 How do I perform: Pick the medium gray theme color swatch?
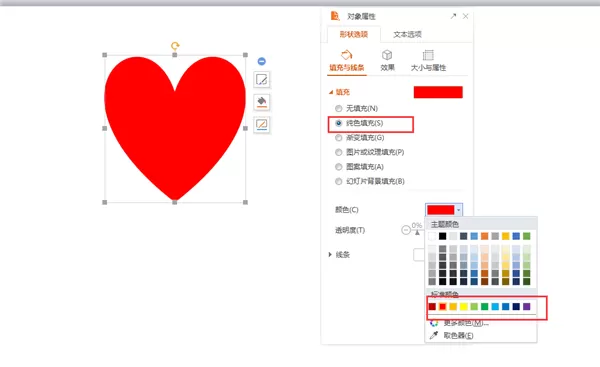click(495, 236)
